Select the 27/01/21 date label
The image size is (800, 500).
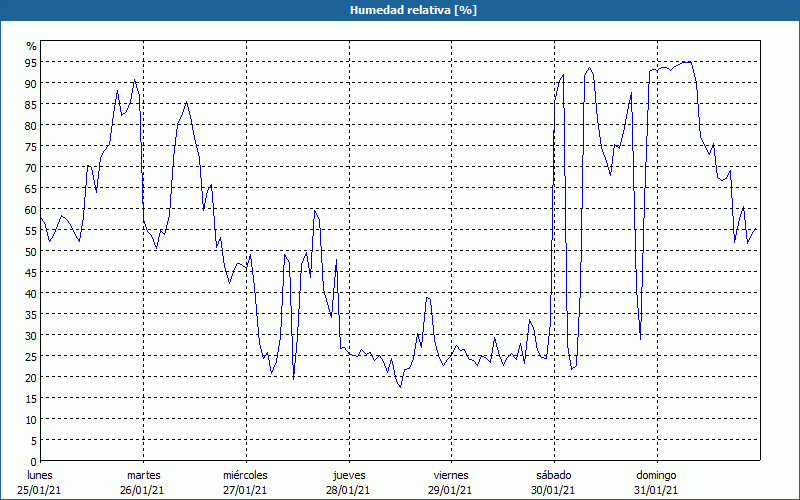(x=245, y=490)
